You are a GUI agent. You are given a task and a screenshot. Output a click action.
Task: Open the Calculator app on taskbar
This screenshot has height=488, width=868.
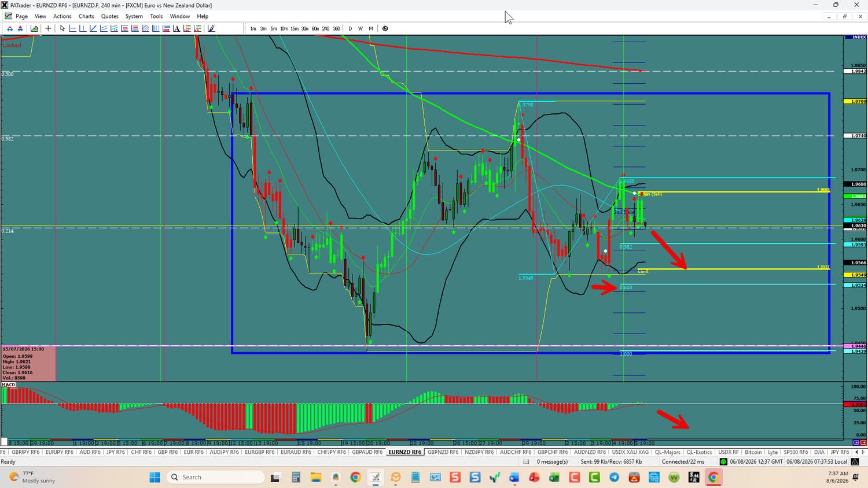tap(296, 477)
